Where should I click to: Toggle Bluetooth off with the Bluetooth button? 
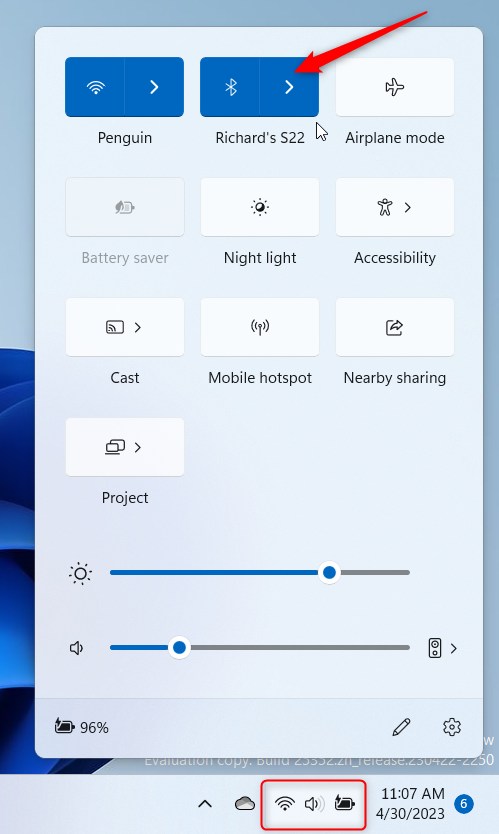pos(230,87)
